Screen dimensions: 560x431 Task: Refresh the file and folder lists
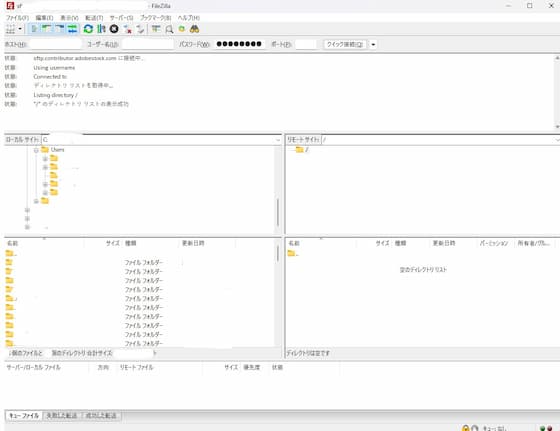(88, 29)
